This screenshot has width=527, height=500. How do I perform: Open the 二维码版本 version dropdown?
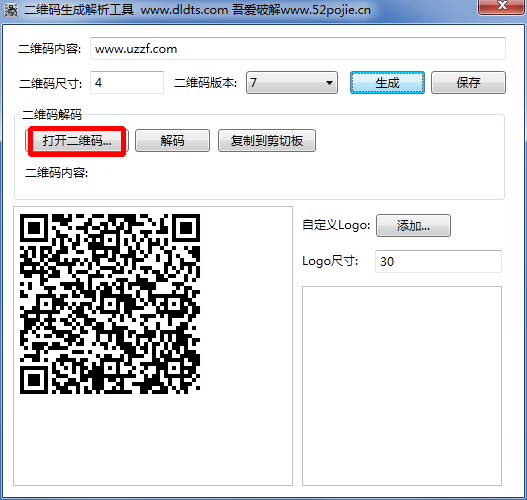click(292, 82)
